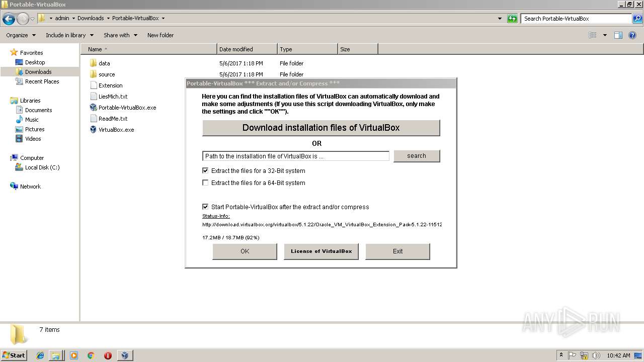
Task: Click the Action Center flag tray icon
Action: [572, 355]
